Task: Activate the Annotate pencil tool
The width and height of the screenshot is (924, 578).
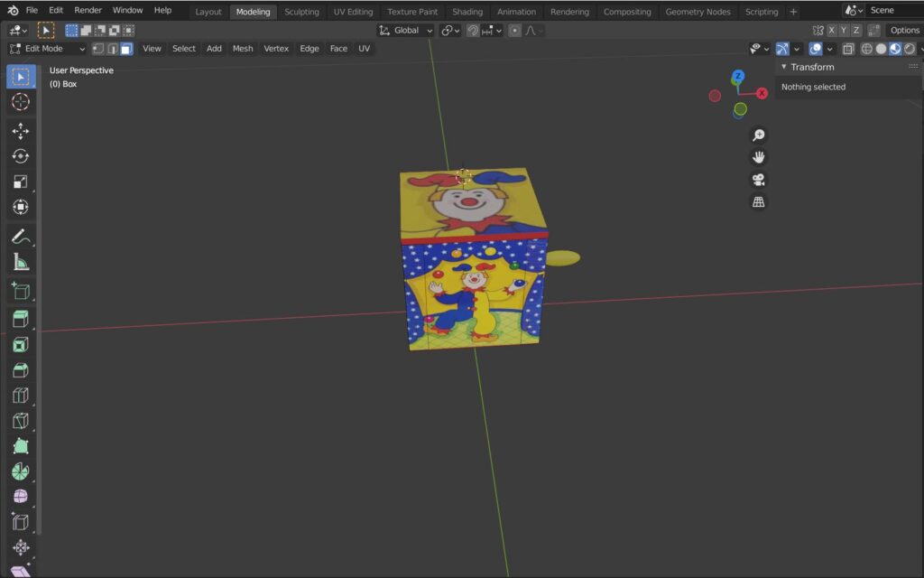Action: [20, 237]
